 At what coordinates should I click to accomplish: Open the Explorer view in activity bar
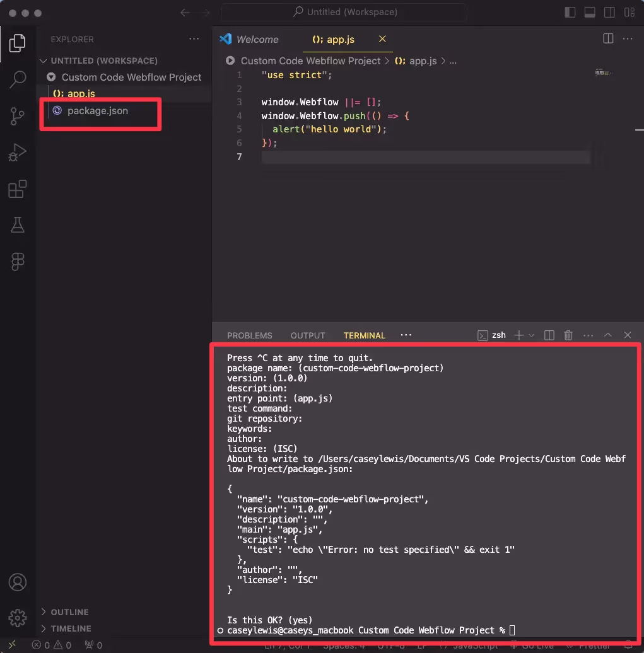click(x=17, y=43)
